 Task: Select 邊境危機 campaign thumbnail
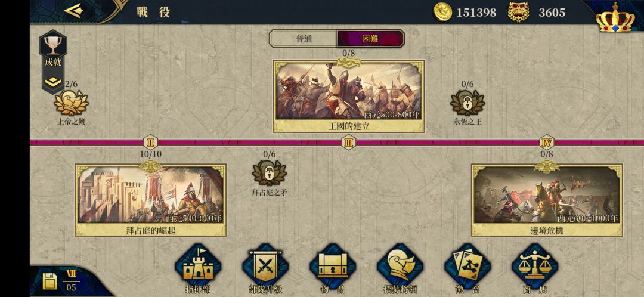[547, 200]
